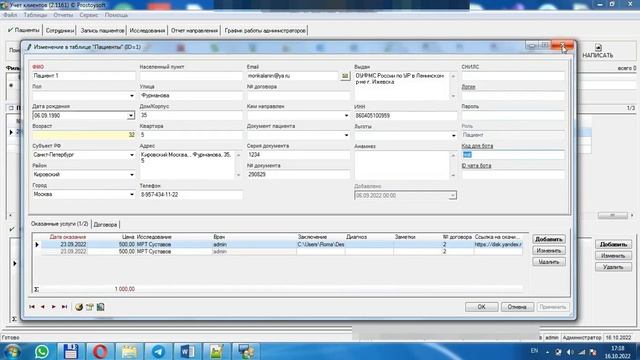Open the Льготы dropdown
The image size is (640, 360).
(x=453, y=136)
